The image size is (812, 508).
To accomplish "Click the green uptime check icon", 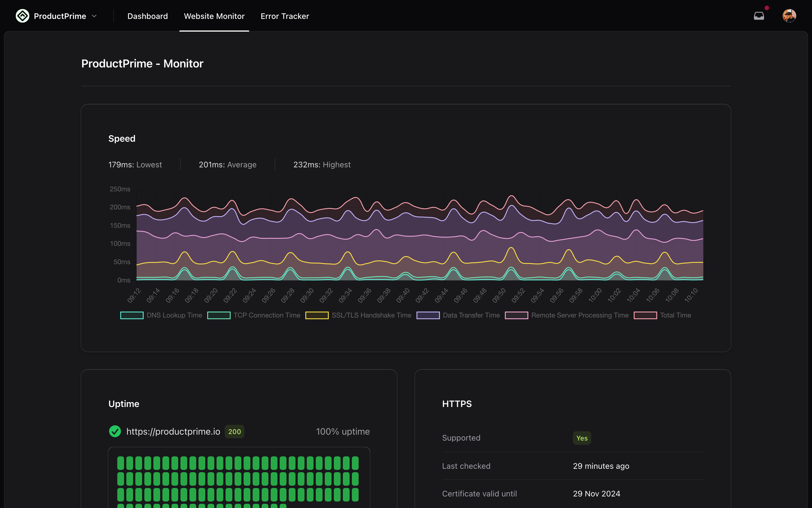I will (x=115, y=432).
